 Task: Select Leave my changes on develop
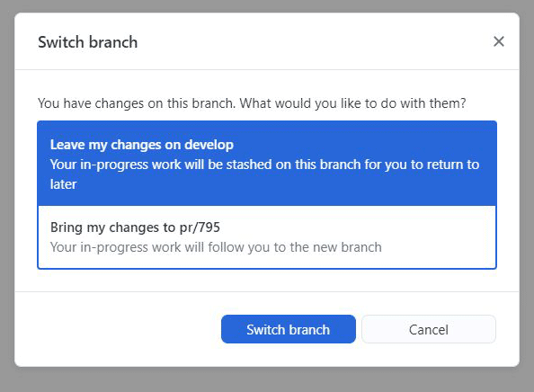tap(267, 164)
